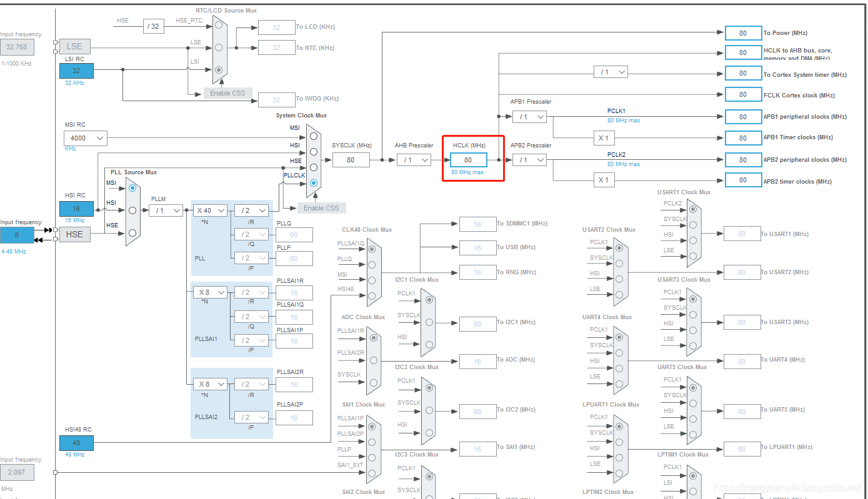868x499 pixels.
Task: Select MSI in PLL Source Mux
Action: 132,187
